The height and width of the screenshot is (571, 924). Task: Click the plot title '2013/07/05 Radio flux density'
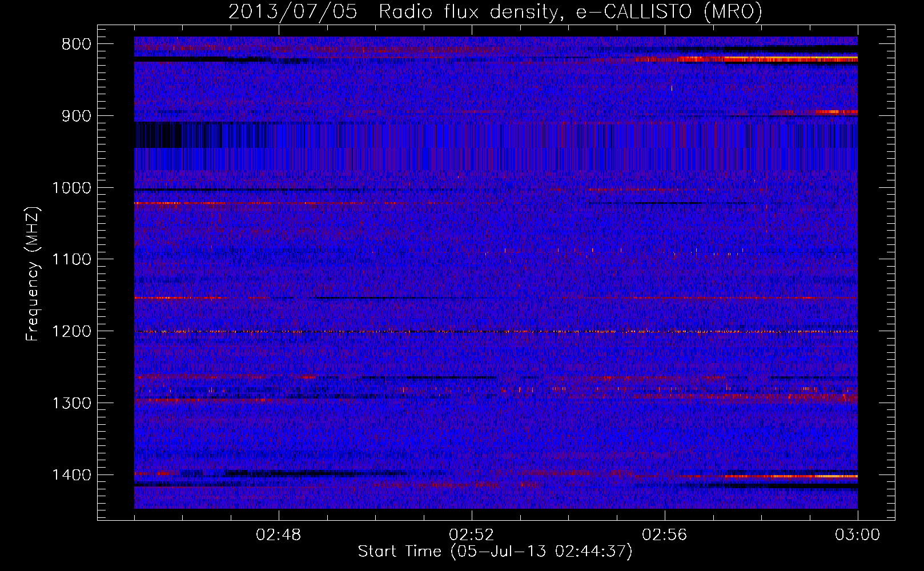click(496, 11)
